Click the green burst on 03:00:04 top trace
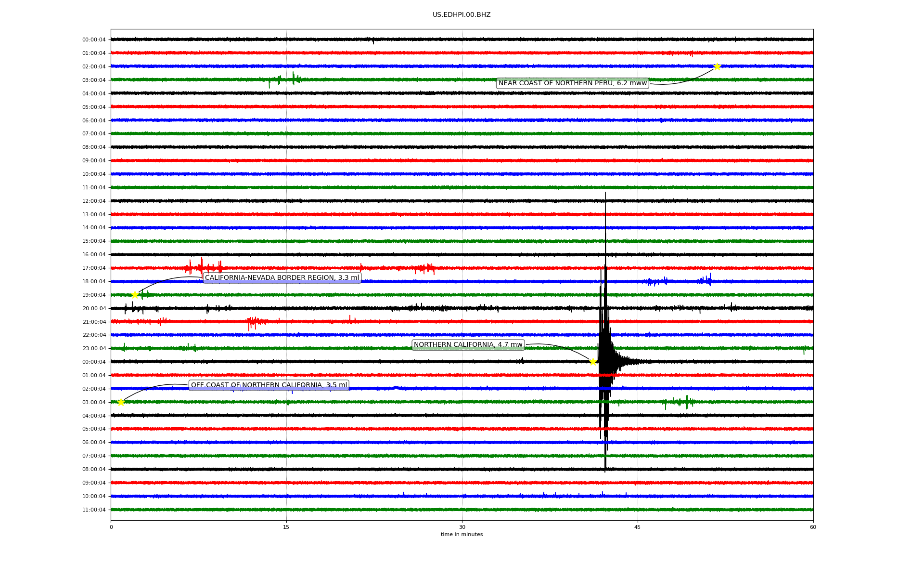 click(293, 78)
